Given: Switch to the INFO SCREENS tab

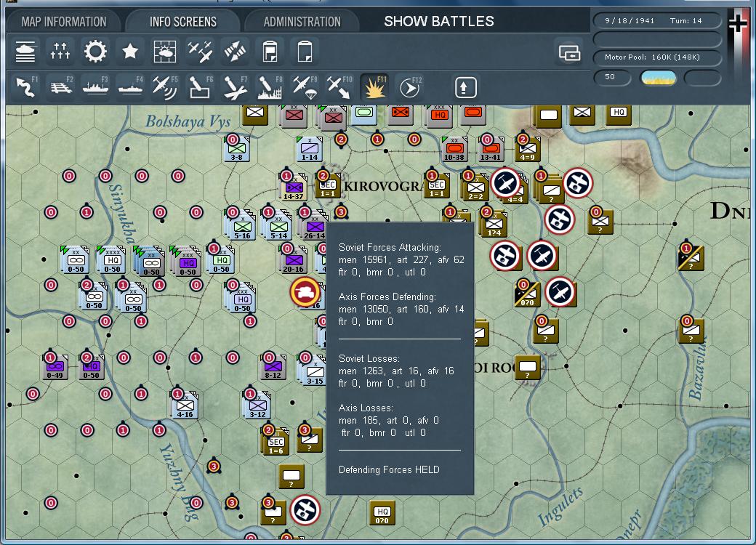Looking at the screenshot, I should click(183, 21).
